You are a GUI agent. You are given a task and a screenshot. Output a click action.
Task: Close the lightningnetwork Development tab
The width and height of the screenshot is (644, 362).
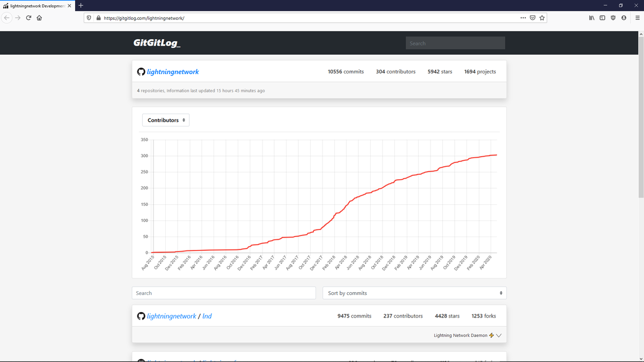(x=69, y=5)
